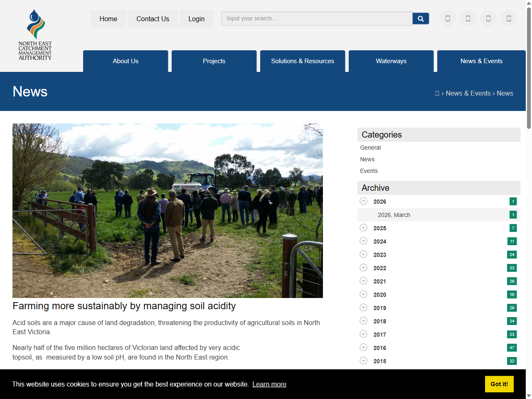The image size is (532, 399).
Task: Open the 2026, March archive link
Action: tap(394, 215)
